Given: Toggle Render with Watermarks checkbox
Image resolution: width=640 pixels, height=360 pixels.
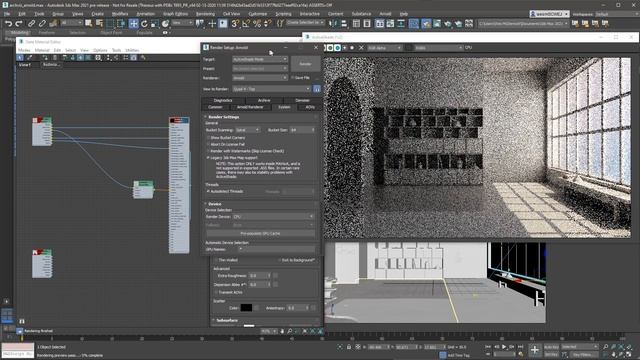Looking at the screenshot, I should 208,151.
